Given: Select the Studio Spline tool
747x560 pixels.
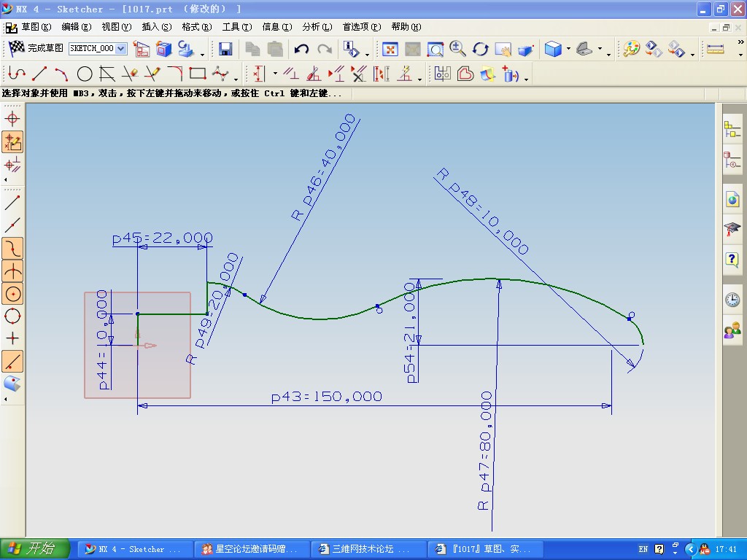Looking at the screenshot, I should tap(220, 74).
